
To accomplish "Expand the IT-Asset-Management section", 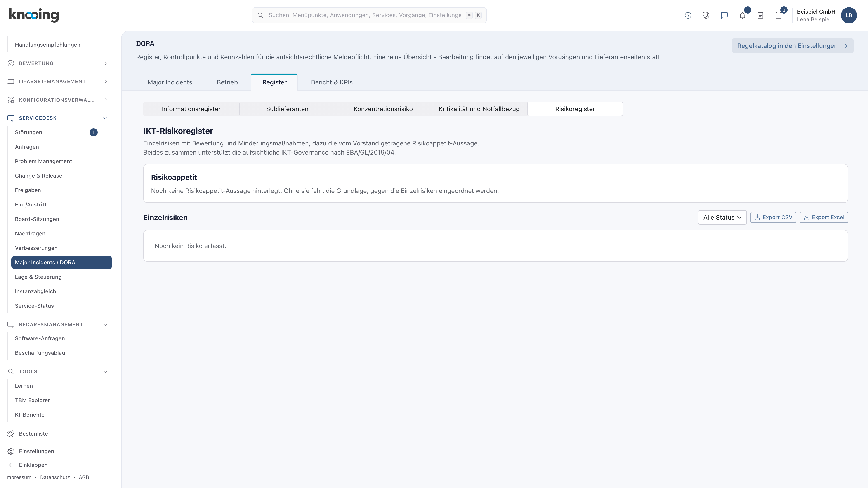I will tap(106, 82).
